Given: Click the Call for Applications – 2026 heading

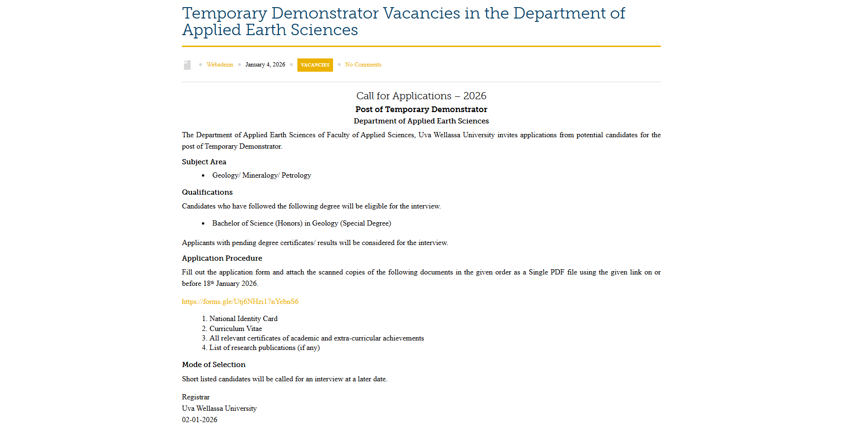Looking at the screenshot, I should 421,96.
